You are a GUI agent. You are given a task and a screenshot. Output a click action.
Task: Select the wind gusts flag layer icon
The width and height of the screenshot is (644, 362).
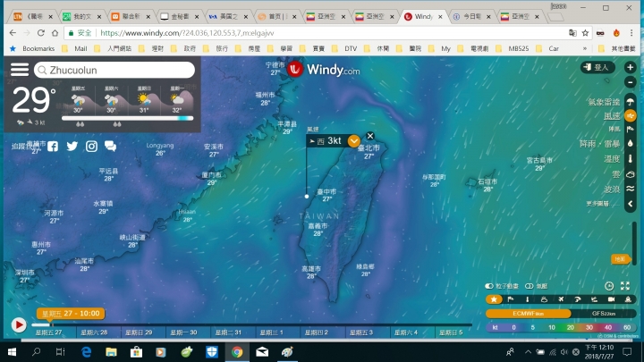[x=630, y=130]
